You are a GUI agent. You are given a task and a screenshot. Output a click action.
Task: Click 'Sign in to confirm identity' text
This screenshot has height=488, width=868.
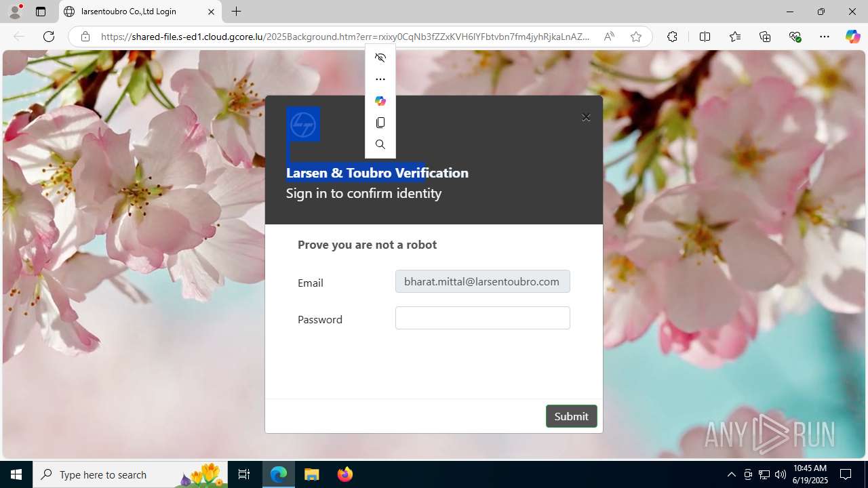pos(363,193)
